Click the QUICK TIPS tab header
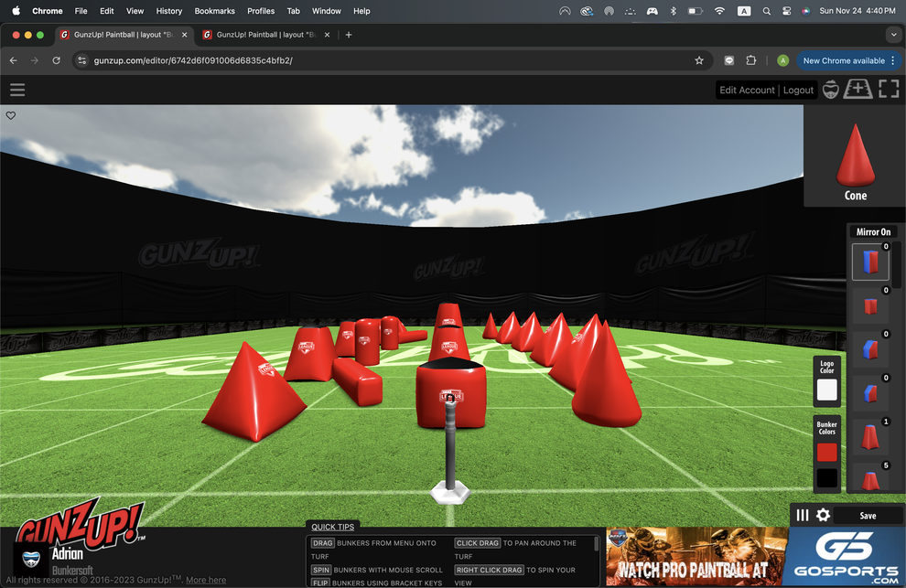906x588 pixels. point(332,527)
